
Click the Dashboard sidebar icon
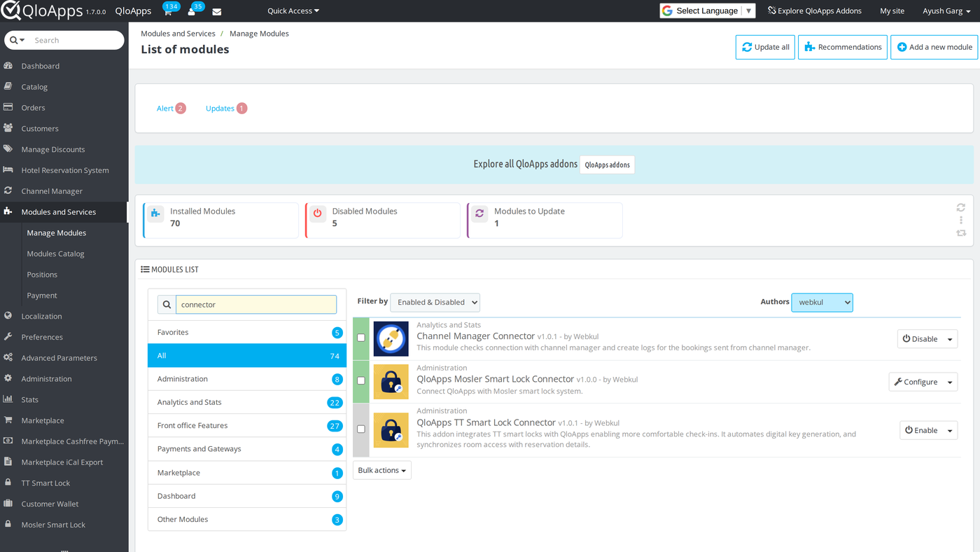8,66
